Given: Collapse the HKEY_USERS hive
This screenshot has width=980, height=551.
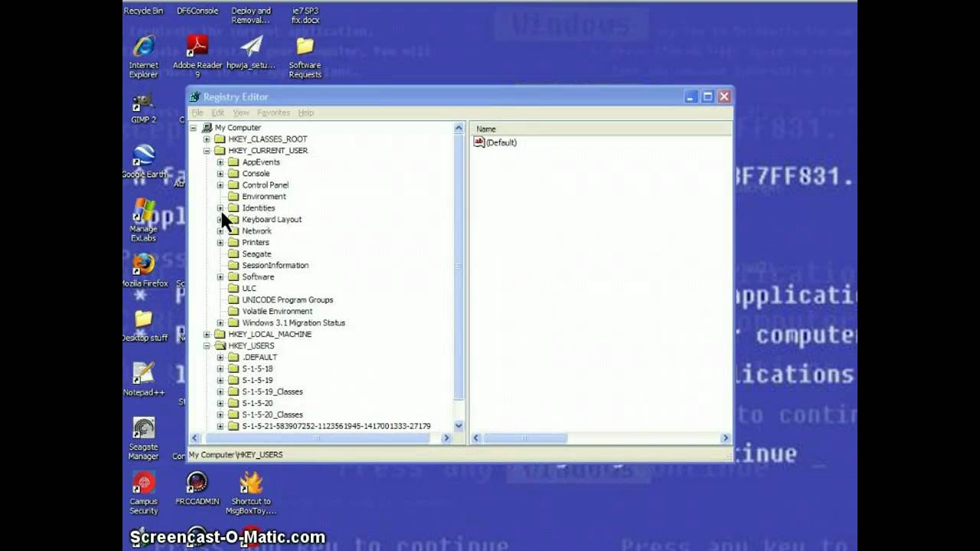Looking at the screenshot, I should pos(207,346).
